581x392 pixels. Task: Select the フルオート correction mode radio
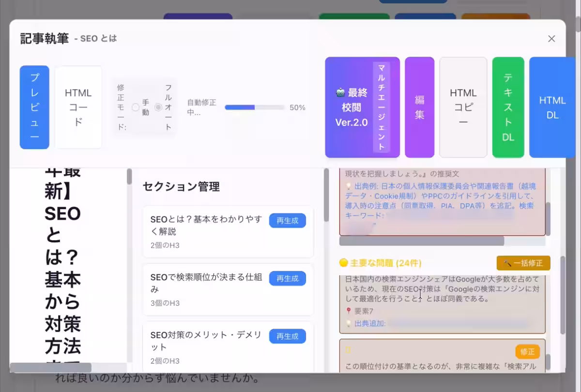click(x=158, y=107)
